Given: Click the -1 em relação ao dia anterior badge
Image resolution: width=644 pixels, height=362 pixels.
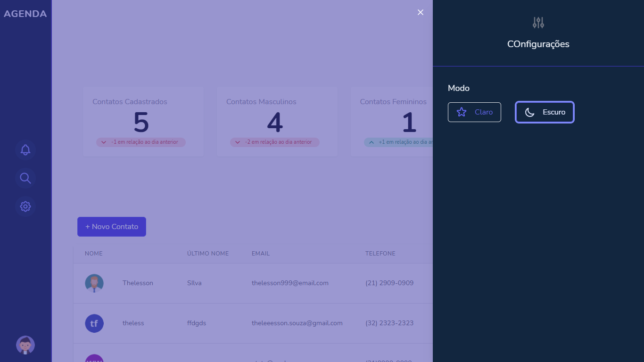Looking at the screenshot, I should click(x=141, y=142).
